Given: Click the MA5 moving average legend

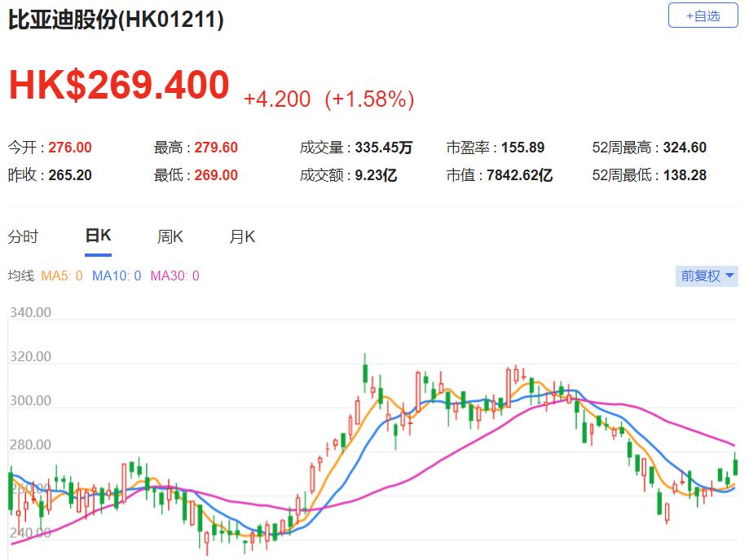Looking at the screenshot, I should point(62,276).
